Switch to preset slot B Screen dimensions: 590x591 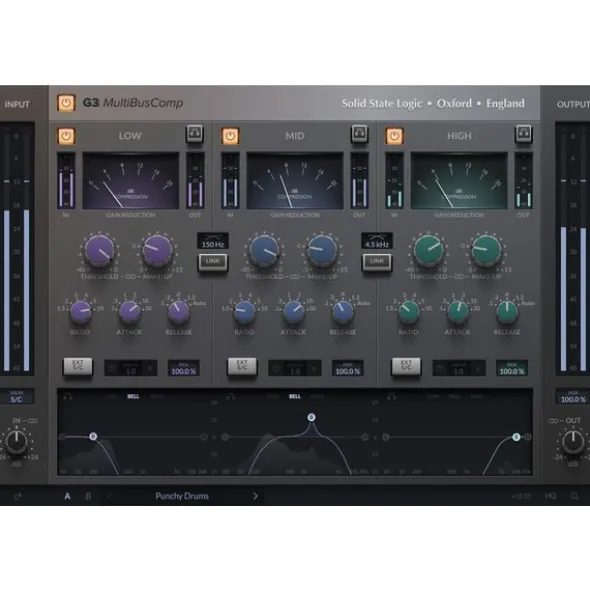88,496
